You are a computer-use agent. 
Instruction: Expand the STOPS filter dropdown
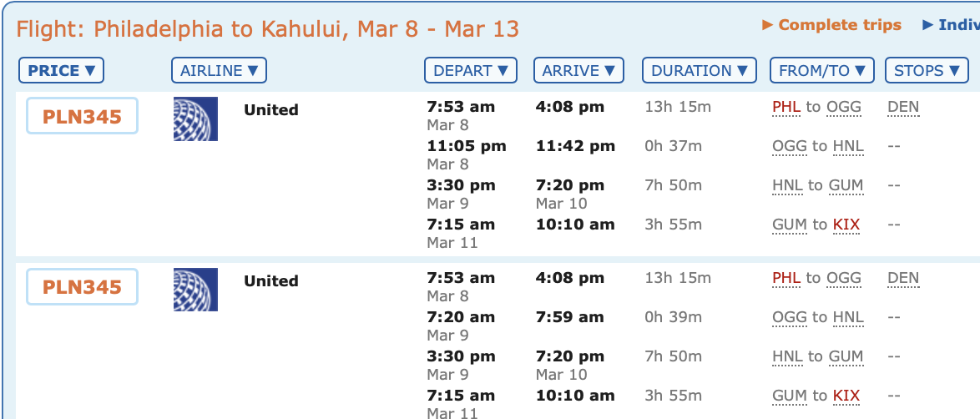coord(927,70)
